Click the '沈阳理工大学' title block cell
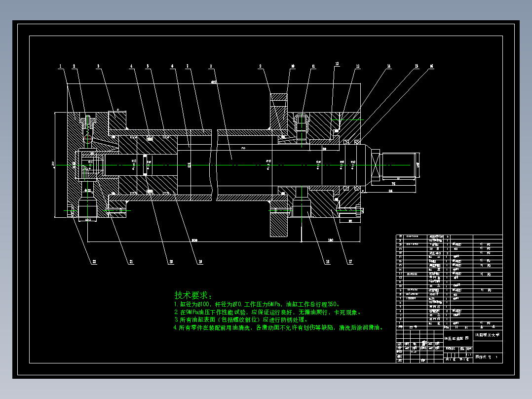 (488, 335)
